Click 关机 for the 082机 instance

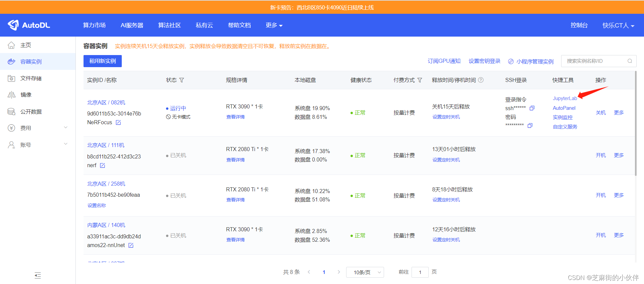pos(601,112)
